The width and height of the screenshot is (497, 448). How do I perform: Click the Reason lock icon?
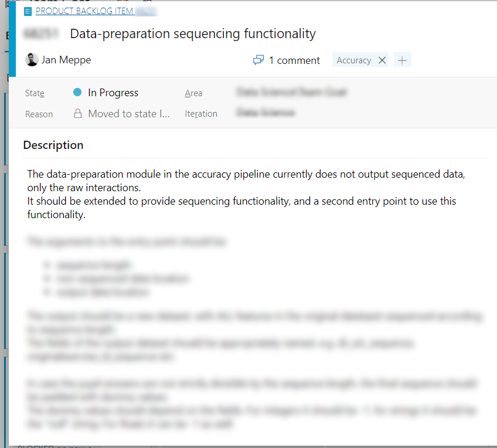(x=77, y=113)
